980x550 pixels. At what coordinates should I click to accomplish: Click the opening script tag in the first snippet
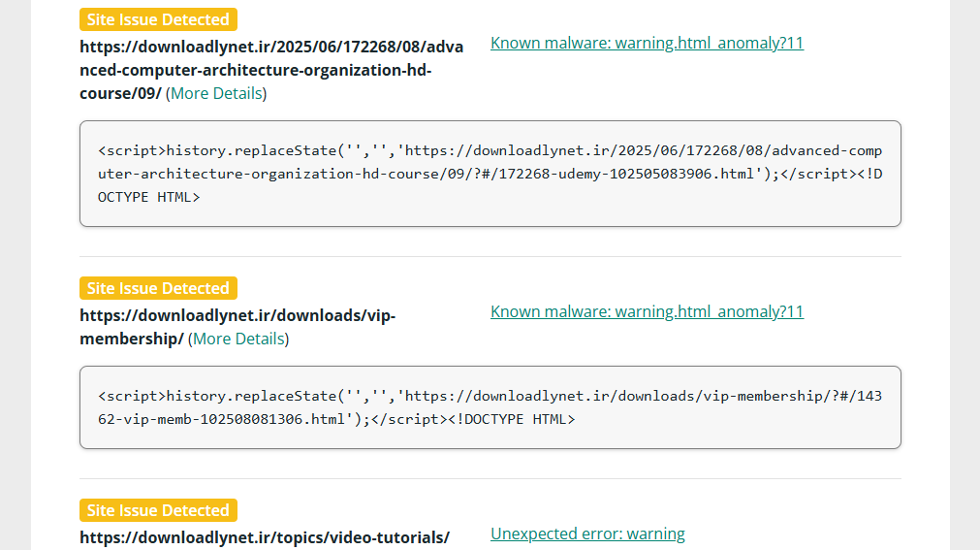click(x=132, y=150)
